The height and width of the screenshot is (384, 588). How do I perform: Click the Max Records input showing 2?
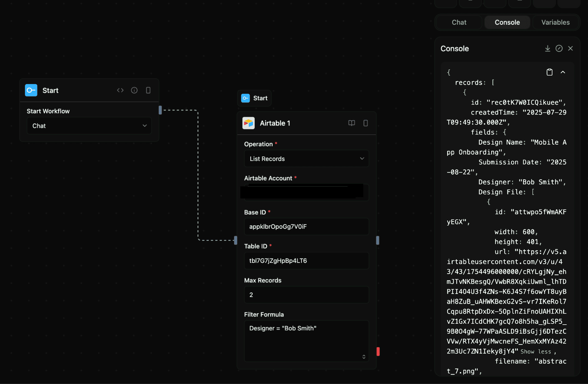(306, 295)
